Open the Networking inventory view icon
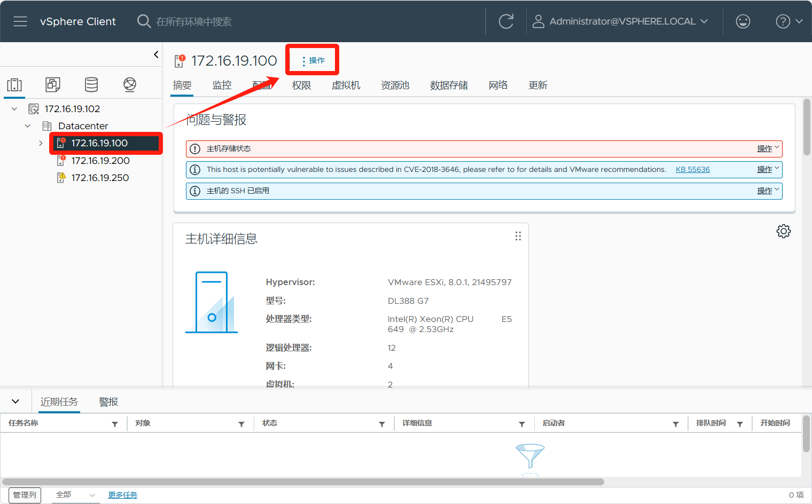The width and height of the screenshot is (812, 504). click(x=130, y=84)
